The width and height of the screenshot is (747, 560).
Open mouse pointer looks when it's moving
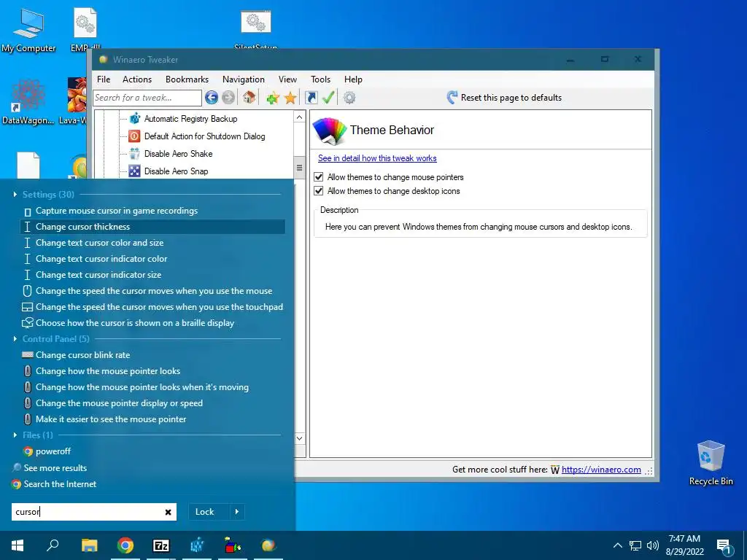click(x=152, y=387)
